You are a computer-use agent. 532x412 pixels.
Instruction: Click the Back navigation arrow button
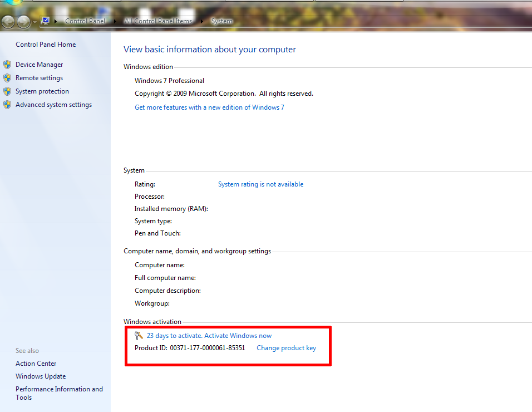point(8,22)
